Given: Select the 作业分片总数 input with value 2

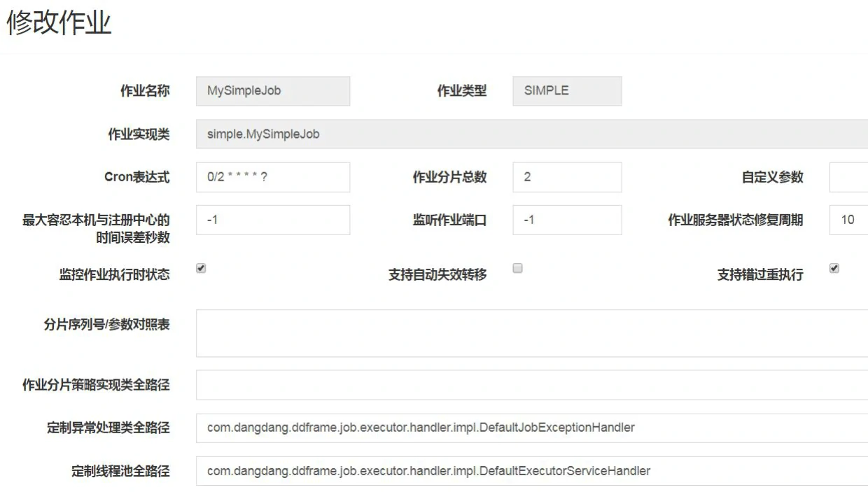Looking at the screenshot, I should (x=567, y=177).
